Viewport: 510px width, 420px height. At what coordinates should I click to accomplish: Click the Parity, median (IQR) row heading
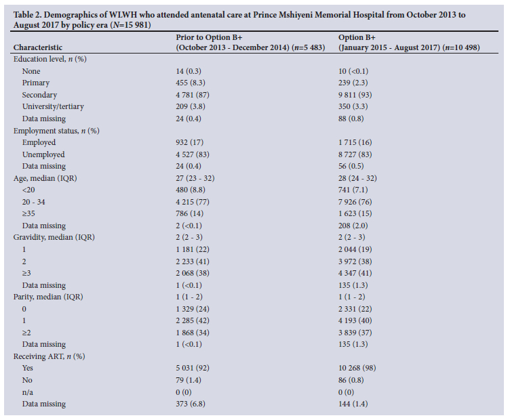pyautogui.click(x=49, y=296)
